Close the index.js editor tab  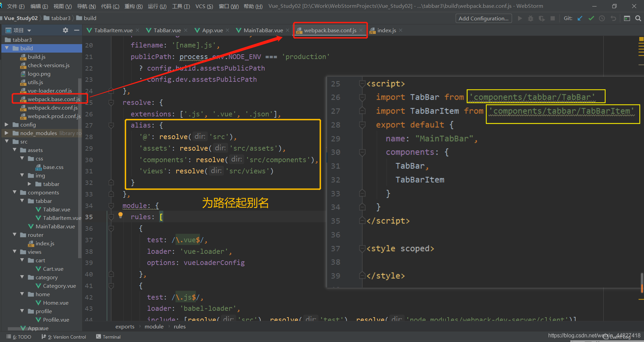401,30
